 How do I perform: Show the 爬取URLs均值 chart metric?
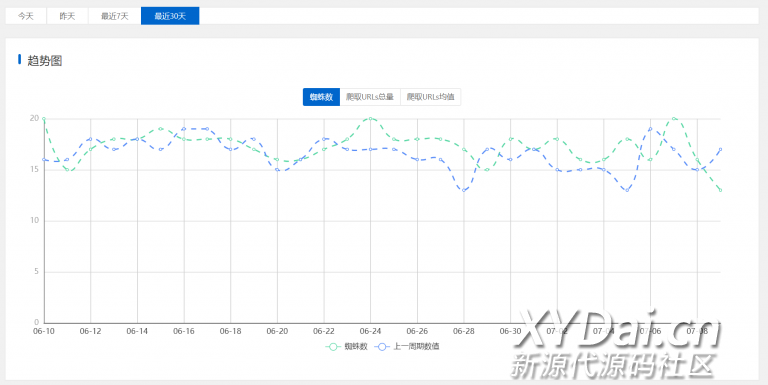pyautogui.click(x=431, y=97)
